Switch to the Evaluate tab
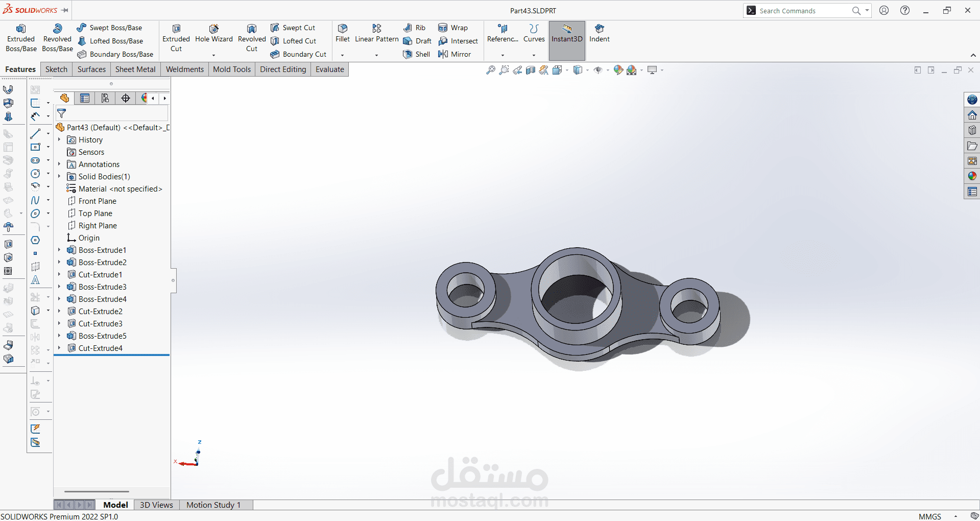This screenshot has width=980, height=521. pyautogui.click(x=330, y=69)
